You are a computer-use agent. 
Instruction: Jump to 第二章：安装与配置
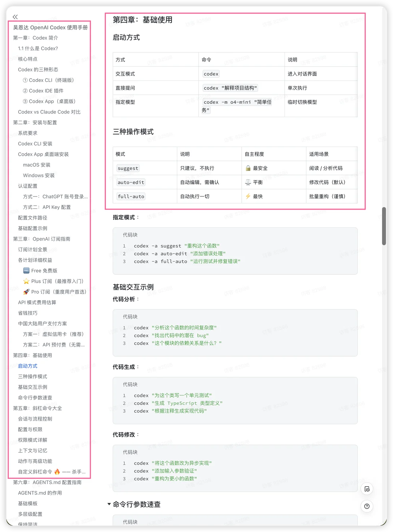point(35,122)
